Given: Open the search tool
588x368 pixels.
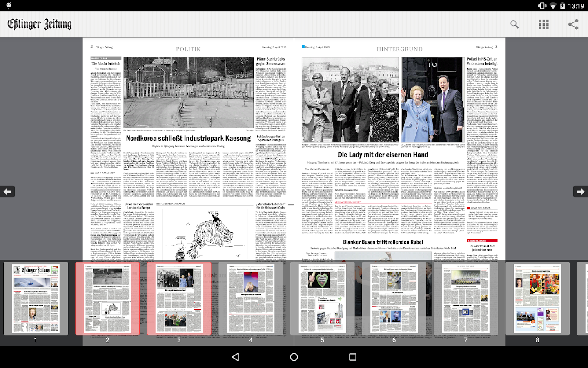Looking at the screenshot, I should [514, 24].
